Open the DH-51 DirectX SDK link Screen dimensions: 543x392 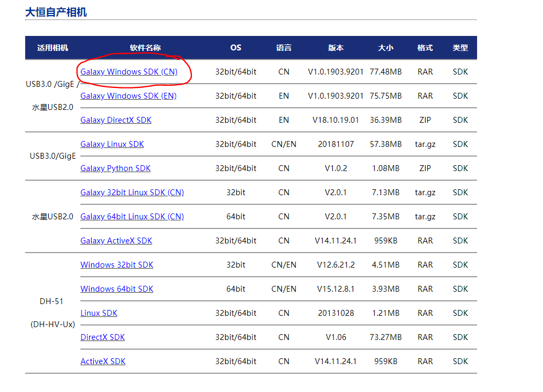pyautogui.click(x=102, y=337)
